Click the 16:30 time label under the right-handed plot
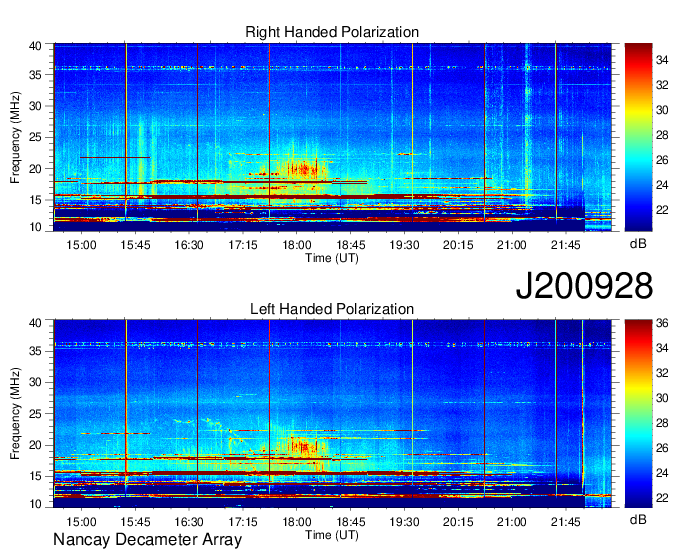 pos(189,245)
